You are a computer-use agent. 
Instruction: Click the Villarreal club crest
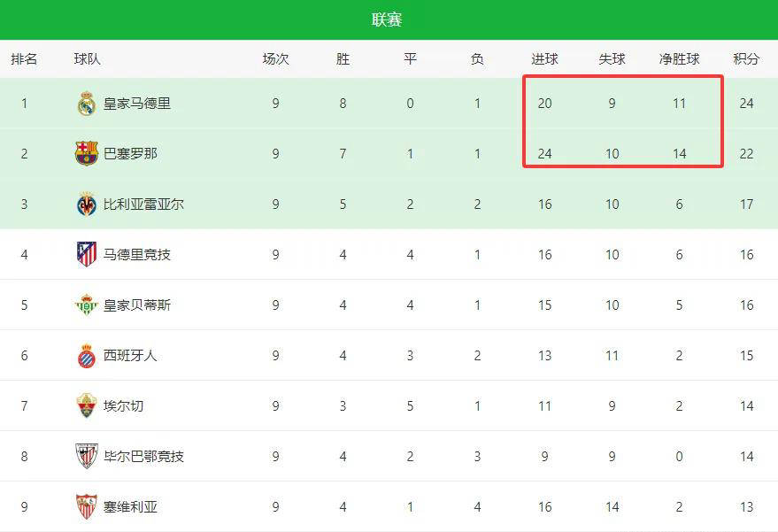tap(86, 204)
